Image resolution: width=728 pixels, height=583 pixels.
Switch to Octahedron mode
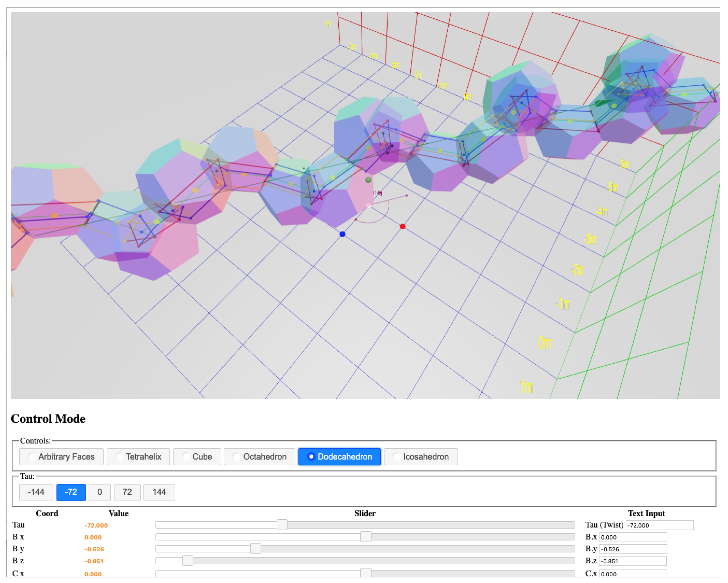coord(259,457)
